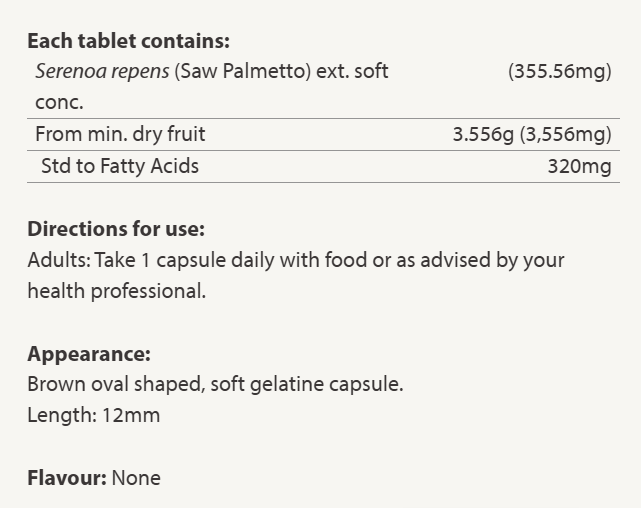Click the "(355.56mg)" amount value
The width and height of the screenshot is (641, 508).
[x=559, y=72]
